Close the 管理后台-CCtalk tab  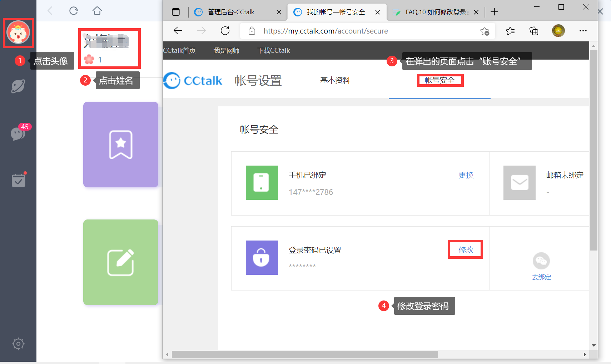(279, 12)
